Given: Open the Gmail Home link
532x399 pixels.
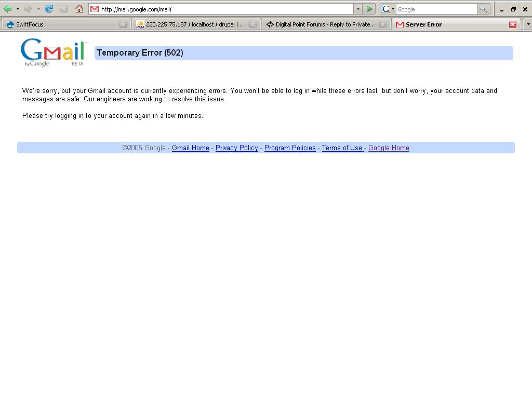Looking at the screenshot, I should 190,148.
